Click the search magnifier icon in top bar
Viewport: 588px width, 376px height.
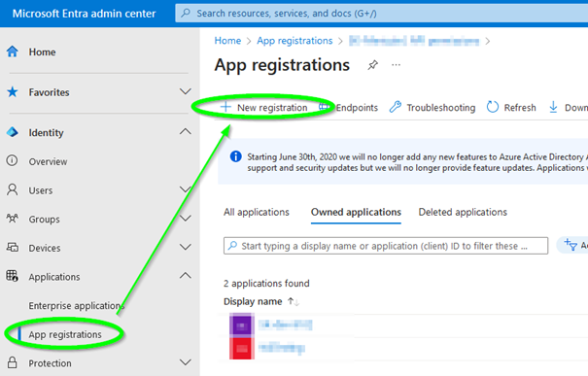point(186,14)
